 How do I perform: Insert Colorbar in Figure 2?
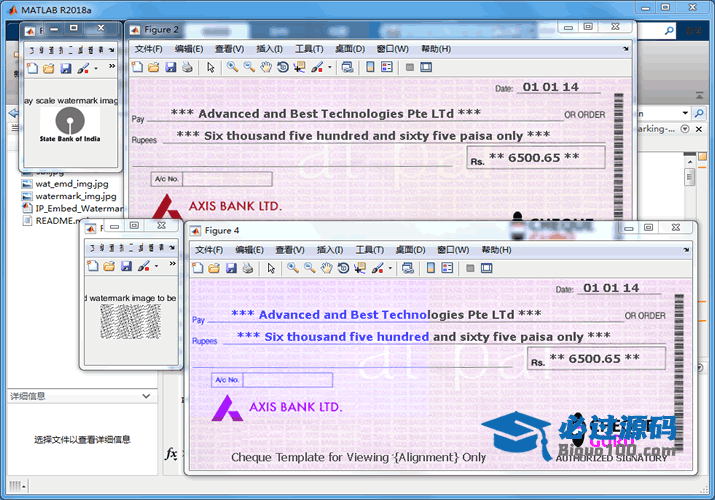pos(370,67)
